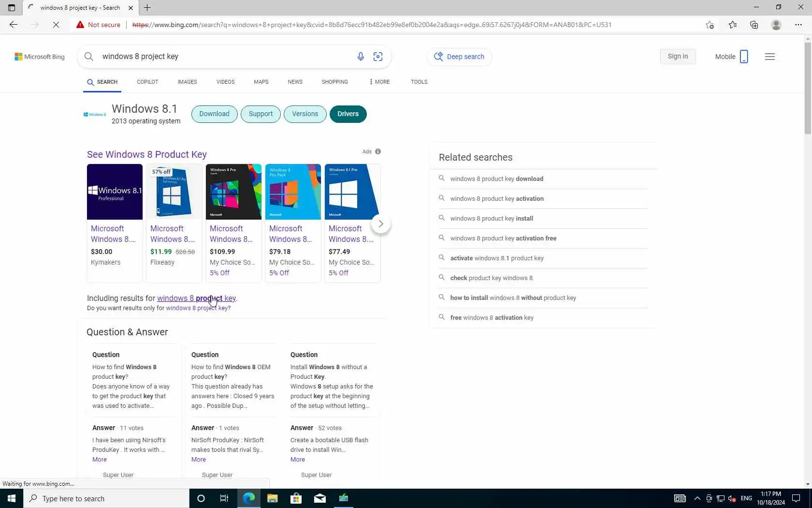The image size is (812, 508).
Task: Select the Drivers pill button
Action: (x=348, y=114)
